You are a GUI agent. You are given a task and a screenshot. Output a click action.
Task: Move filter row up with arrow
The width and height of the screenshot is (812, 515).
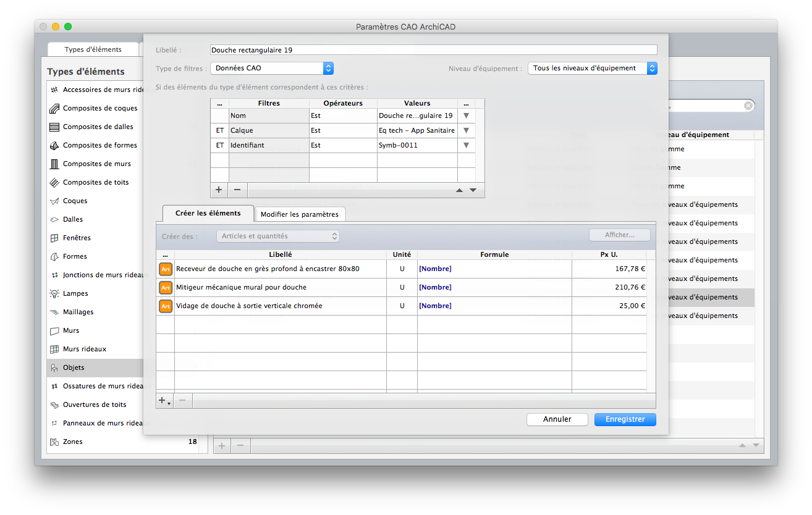tap(459, 190)
